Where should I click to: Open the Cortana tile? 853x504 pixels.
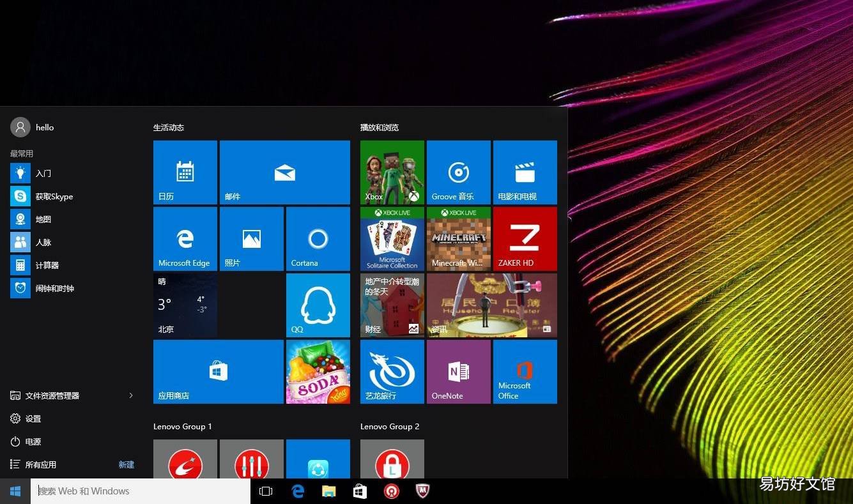(x=318, y=239)
